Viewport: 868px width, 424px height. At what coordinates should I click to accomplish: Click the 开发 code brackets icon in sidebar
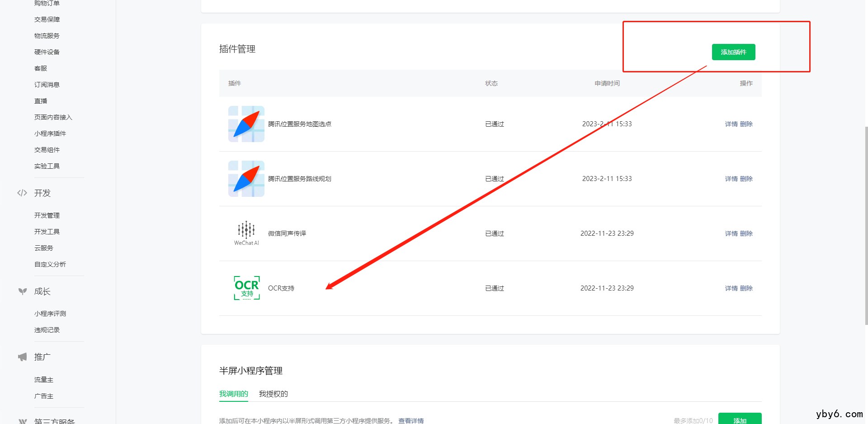[22, 192]
